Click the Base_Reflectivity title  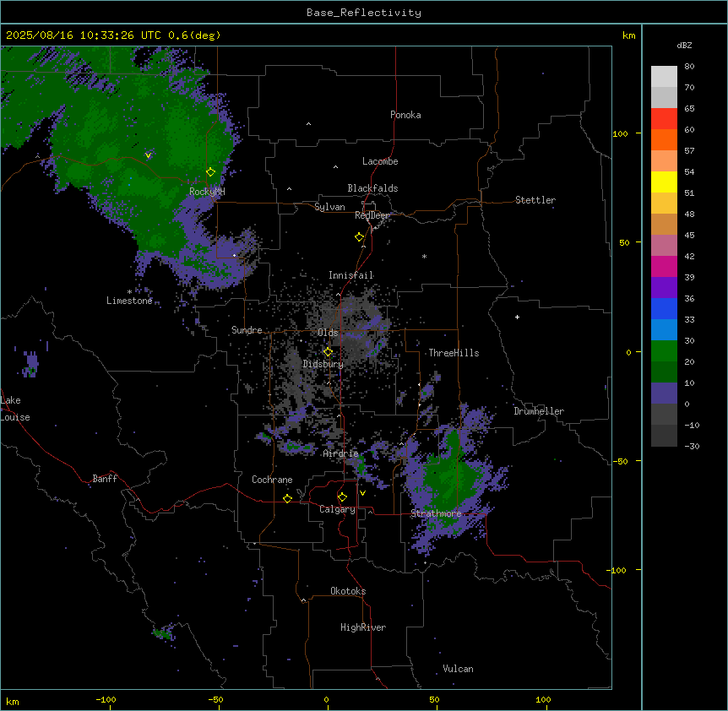[x=364, y=13]
